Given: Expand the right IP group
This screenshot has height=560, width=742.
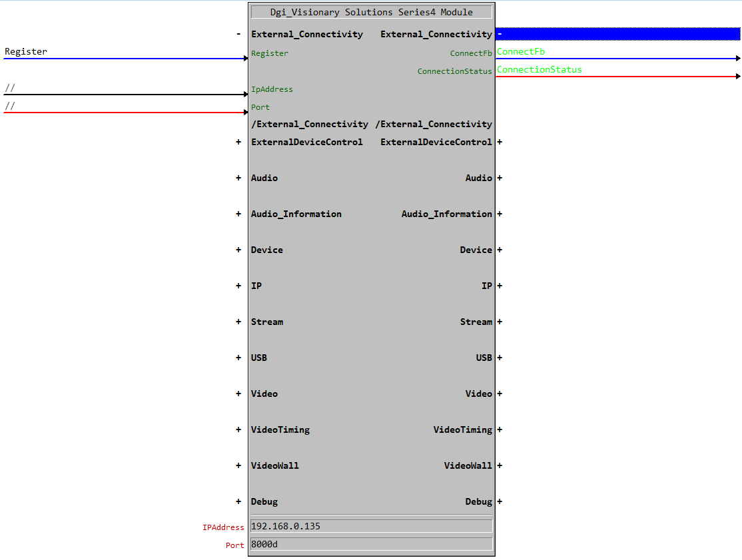Looking at the screenshot, I should (x=500, y=286).
